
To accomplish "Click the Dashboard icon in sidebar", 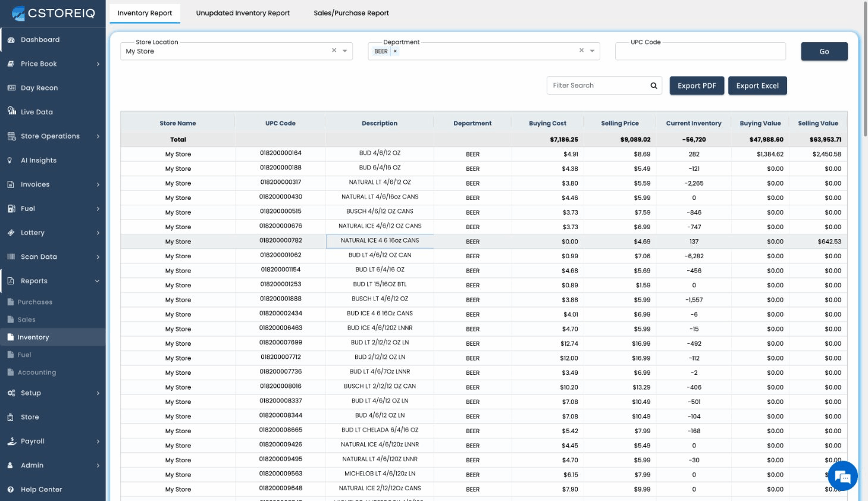I will tap(11, 40).
